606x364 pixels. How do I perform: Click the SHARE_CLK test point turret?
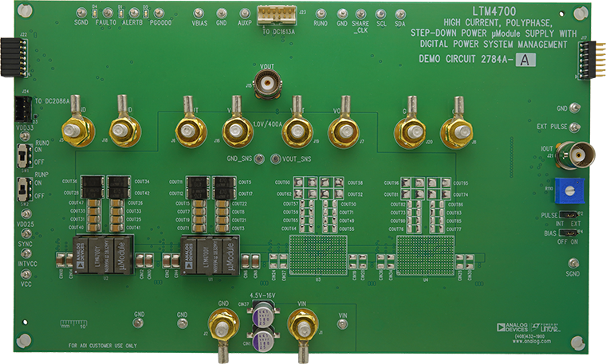point(360,14)
